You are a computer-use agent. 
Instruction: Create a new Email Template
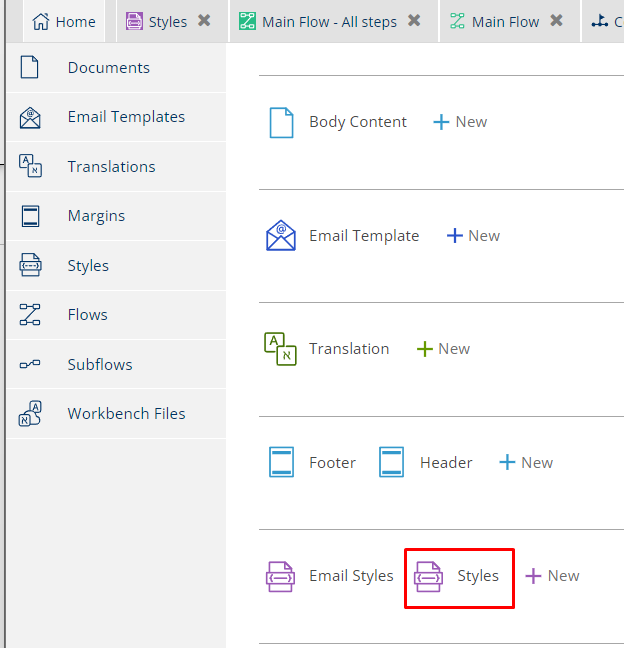[x=473, y=236]
